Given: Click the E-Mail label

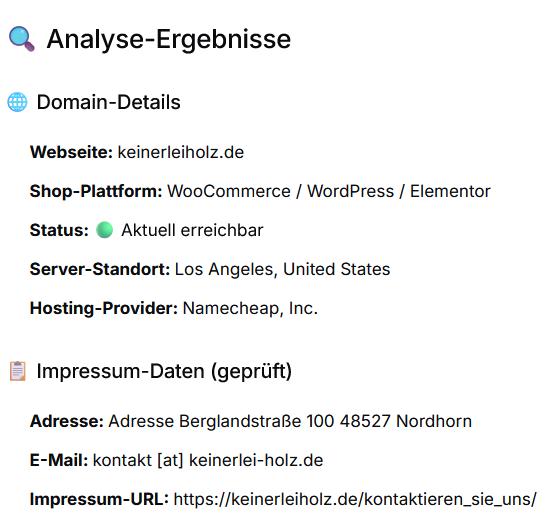Looking at the screenshot, I should (59, 460).
